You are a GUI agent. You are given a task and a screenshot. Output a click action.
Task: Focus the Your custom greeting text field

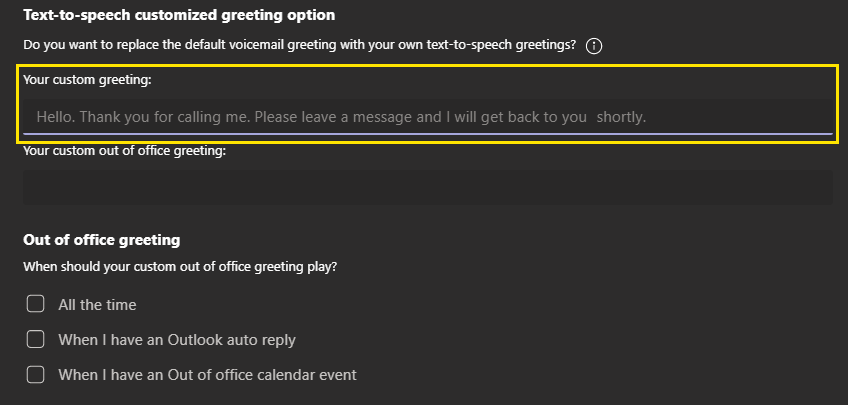428,116
